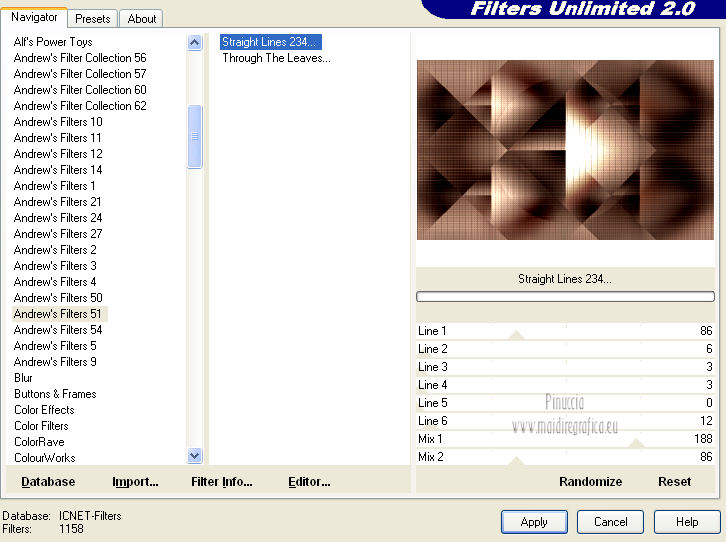Select Andrew's Filters 21
This screenshot has width=726, height=542.
[x=57, y=202]
